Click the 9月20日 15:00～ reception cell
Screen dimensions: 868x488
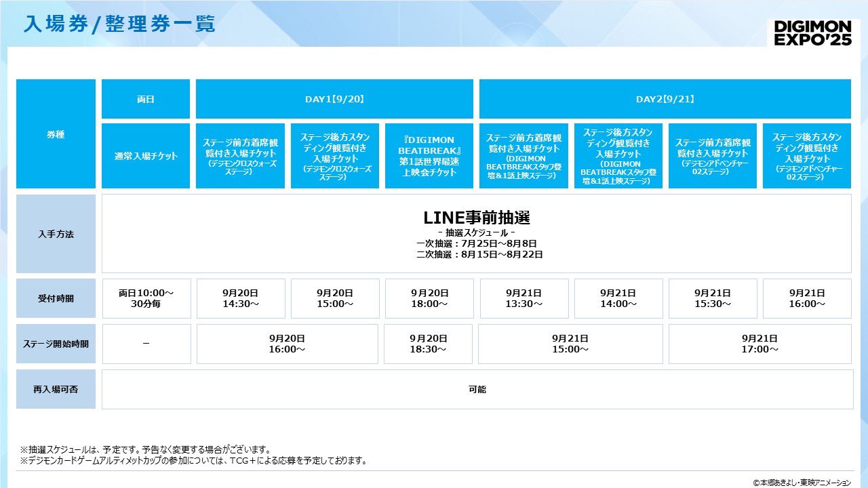tap(335, 298)
